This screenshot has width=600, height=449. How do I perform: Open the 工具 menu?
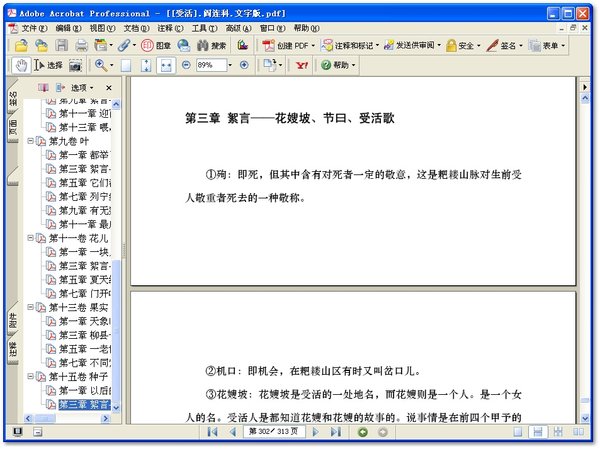204,28
